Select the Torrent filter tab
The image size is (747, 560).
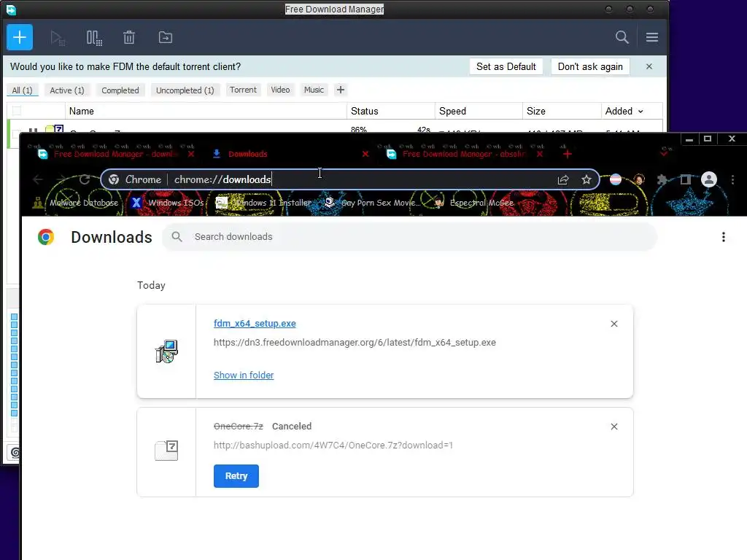click(243, 90)
